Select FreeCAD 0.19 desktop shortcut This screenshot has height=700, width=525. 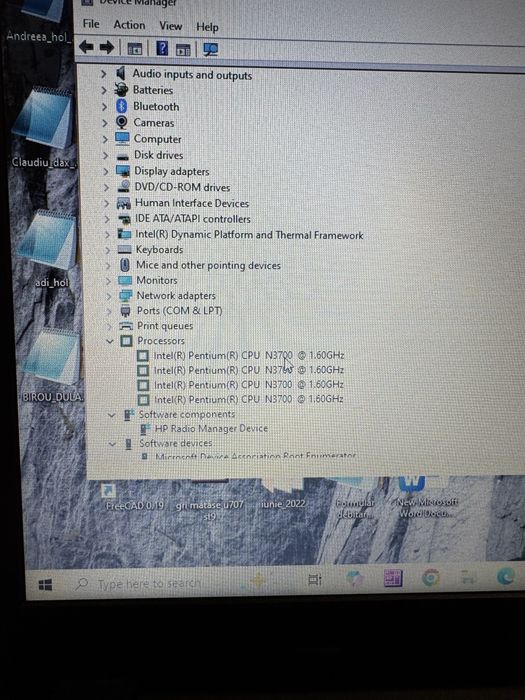tap(134, 497)
